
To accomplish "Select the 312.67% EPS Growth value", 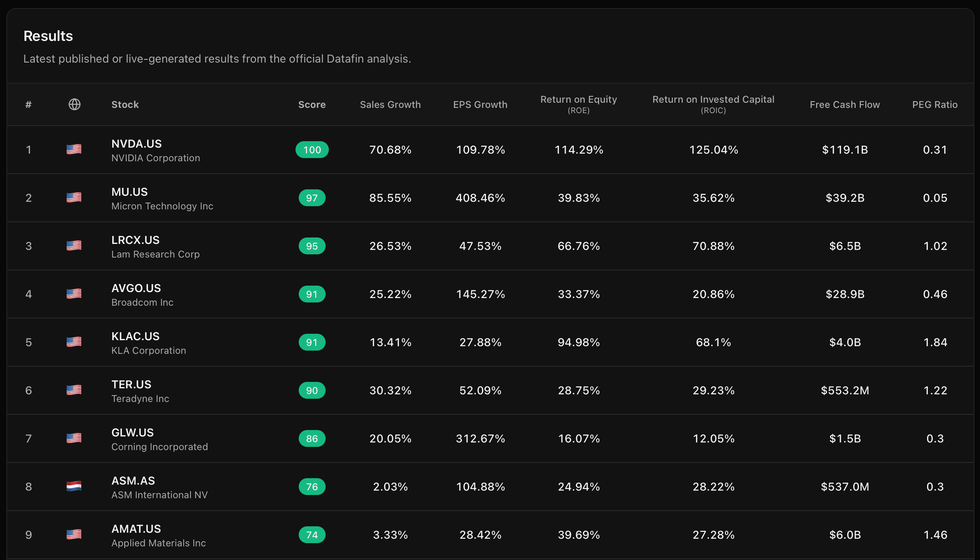I will click(x=480, y=438).
